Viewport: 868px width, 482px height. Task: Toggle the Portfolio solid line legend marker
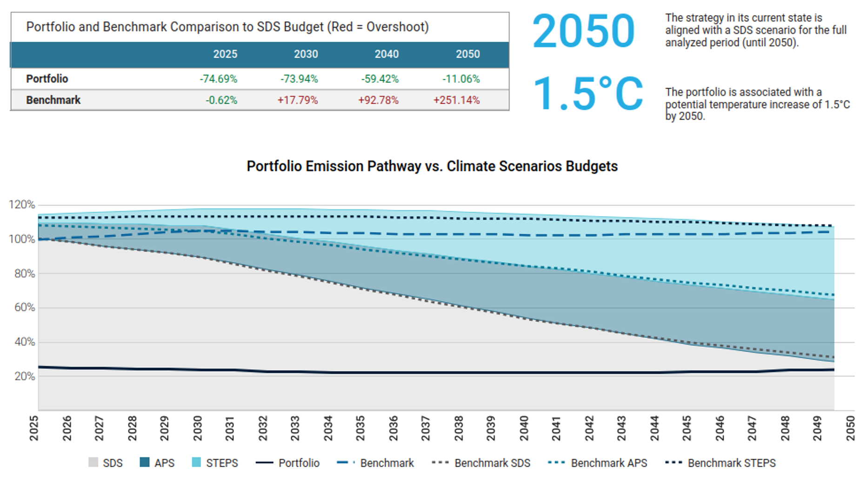[264, 463]
